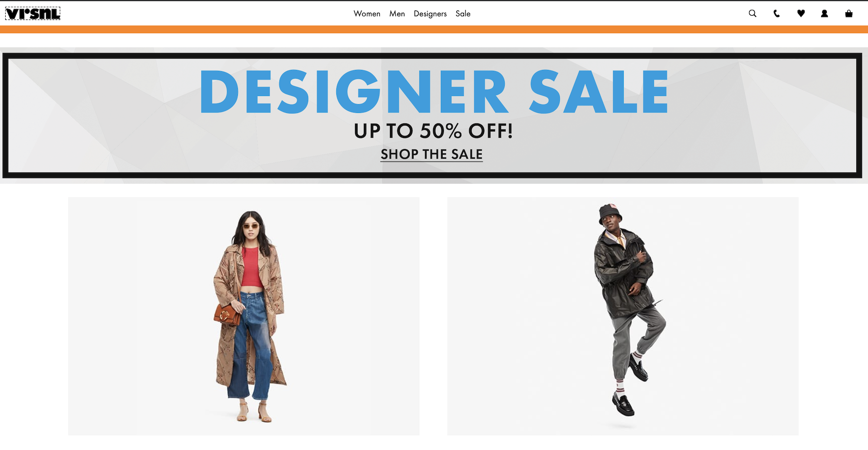This screenshot has height=450, width=868.
Task: Open the heart wishlist icon
Action: click(x=801, y=13)
